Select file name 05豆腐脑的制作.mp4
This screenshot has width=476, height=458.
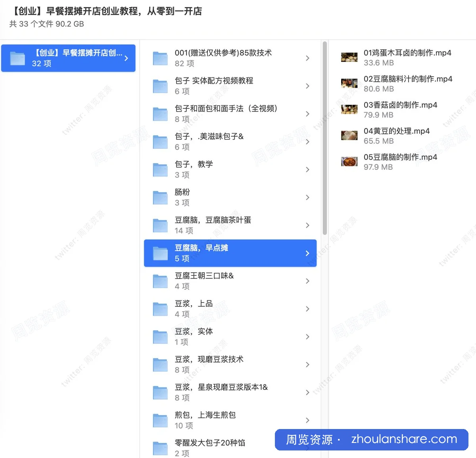(x=400, y=157)
